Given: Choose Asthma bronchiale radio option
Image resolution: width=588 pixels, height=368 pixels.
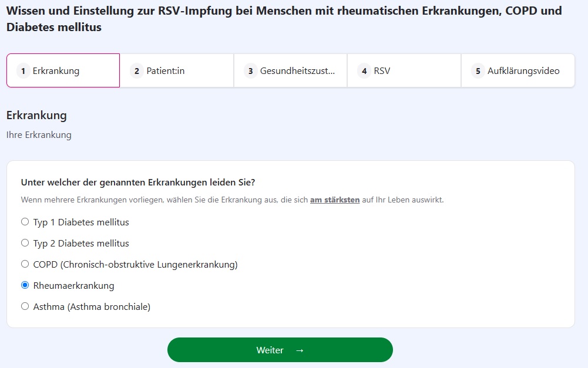Looking at the screenshot, I should pyautogui.click(x=25, y=306).
